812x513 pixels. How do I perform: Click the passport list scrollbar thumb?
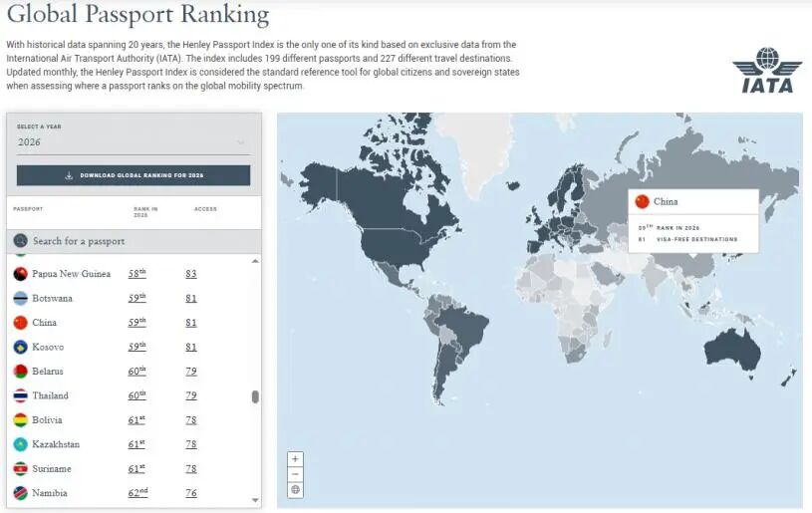255,396
